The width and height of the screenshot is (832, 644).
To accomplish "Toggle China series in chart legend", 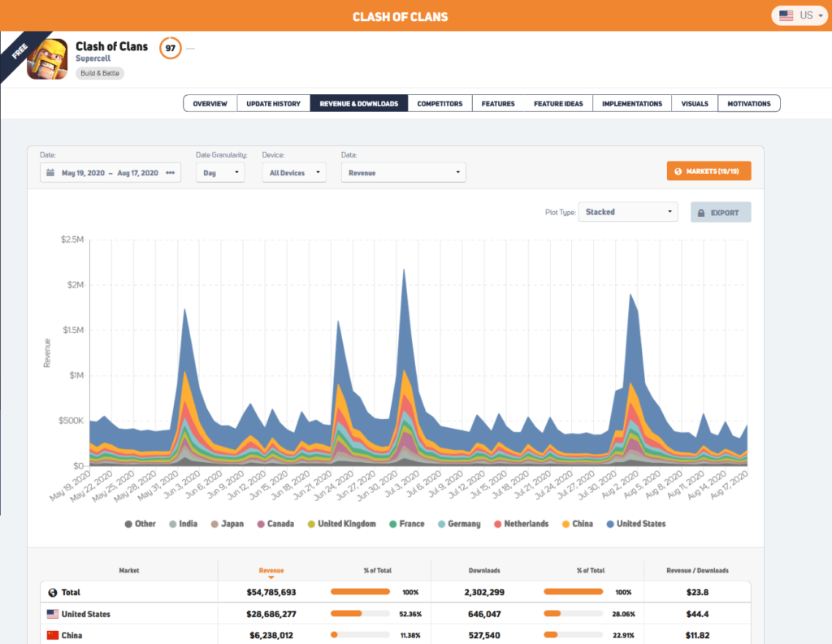I will click(578, 524).
